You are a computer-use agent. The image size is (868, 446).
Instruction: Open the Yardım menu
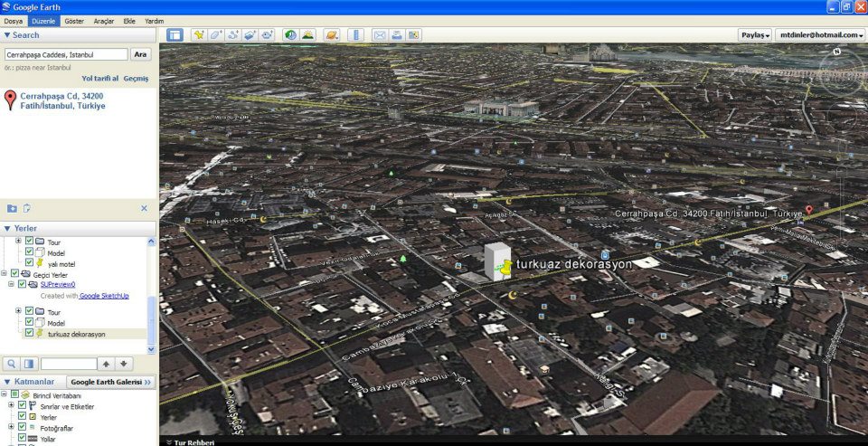154,21
